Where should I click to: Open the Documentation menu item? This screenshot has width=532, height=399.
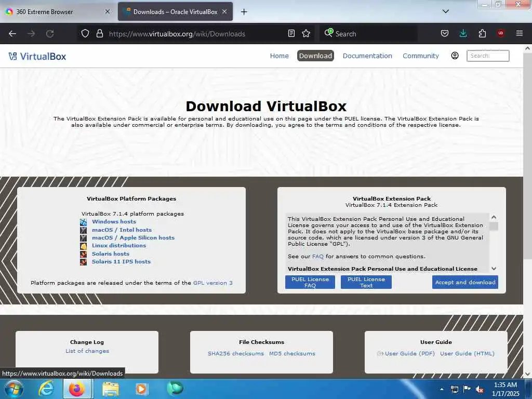(367, 56)
